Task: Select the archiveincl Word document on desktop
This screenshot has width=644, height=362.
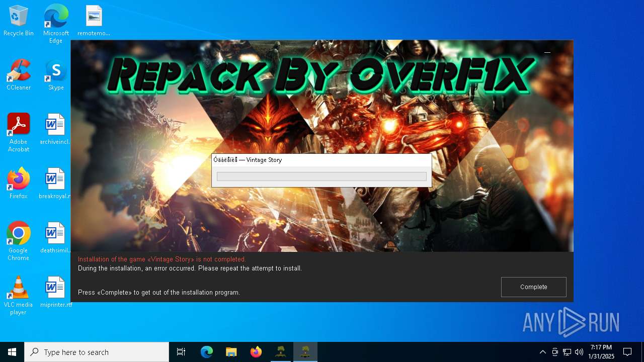Action: (x=55, y=130)
